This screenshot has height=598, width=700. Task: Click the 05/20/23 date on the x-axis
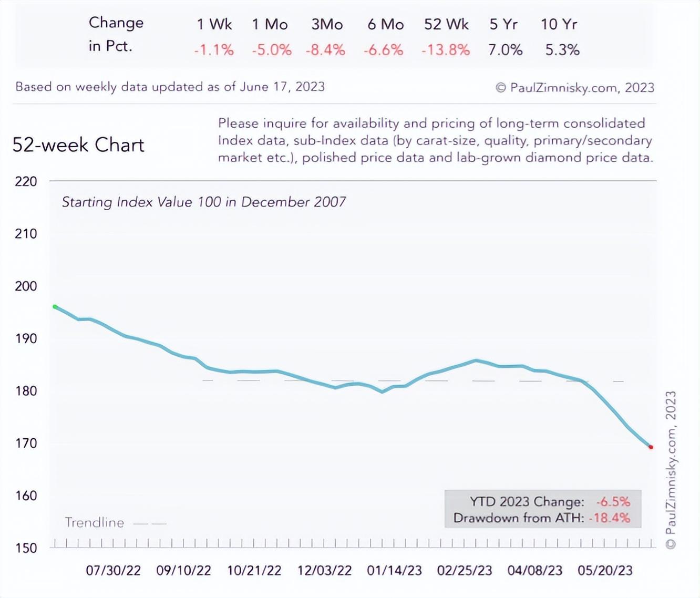click(x=605, y=571)
